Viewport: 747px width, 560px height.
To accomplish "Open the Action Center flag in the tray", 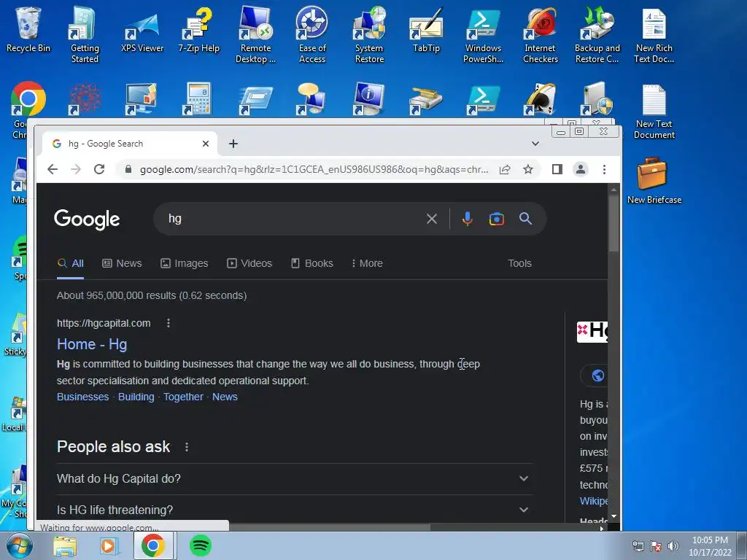I will (x=655, y=546).
